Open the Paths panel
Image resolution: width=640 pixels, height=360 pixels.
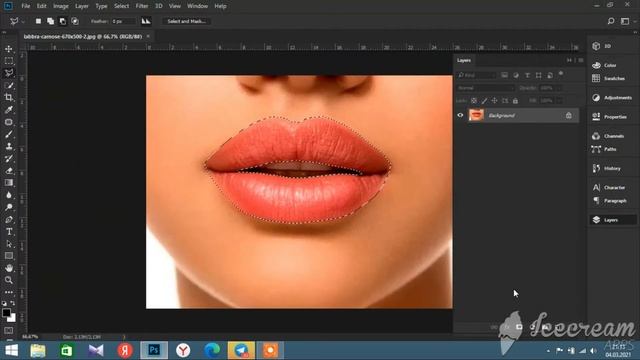point(604,149)
